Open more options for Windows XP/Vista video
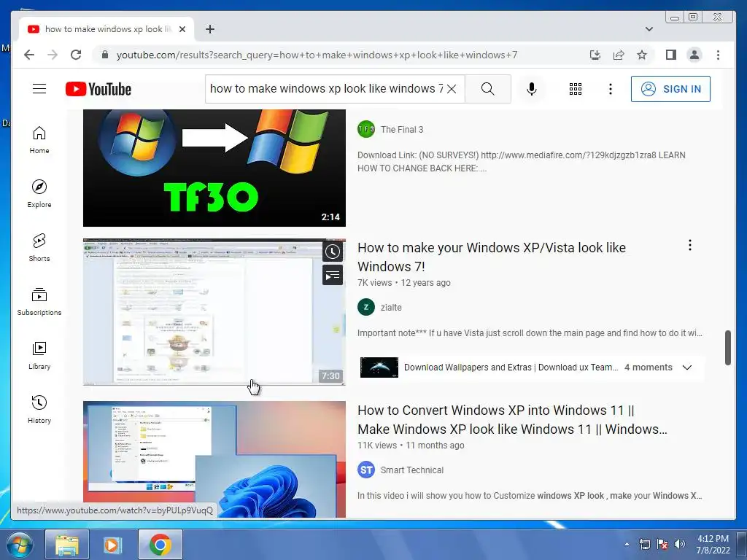747x560 pixels. [x=690, y=245]
